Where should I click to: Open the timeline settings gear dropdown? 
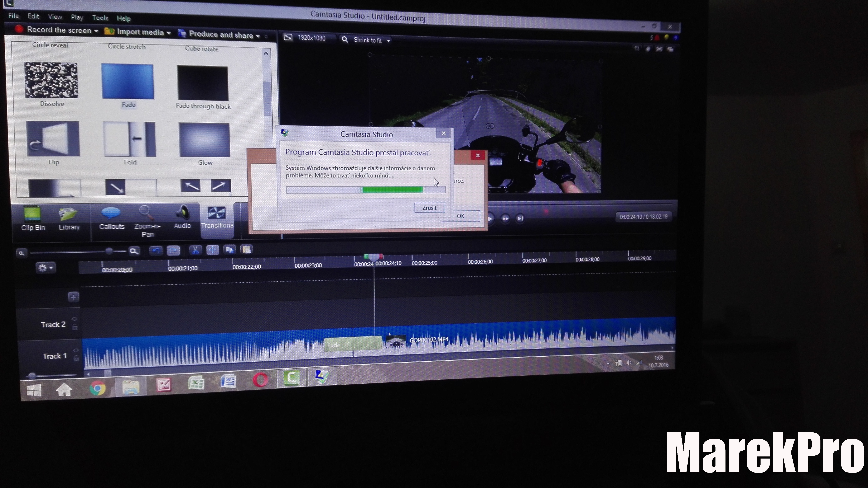tap(45, 268)
